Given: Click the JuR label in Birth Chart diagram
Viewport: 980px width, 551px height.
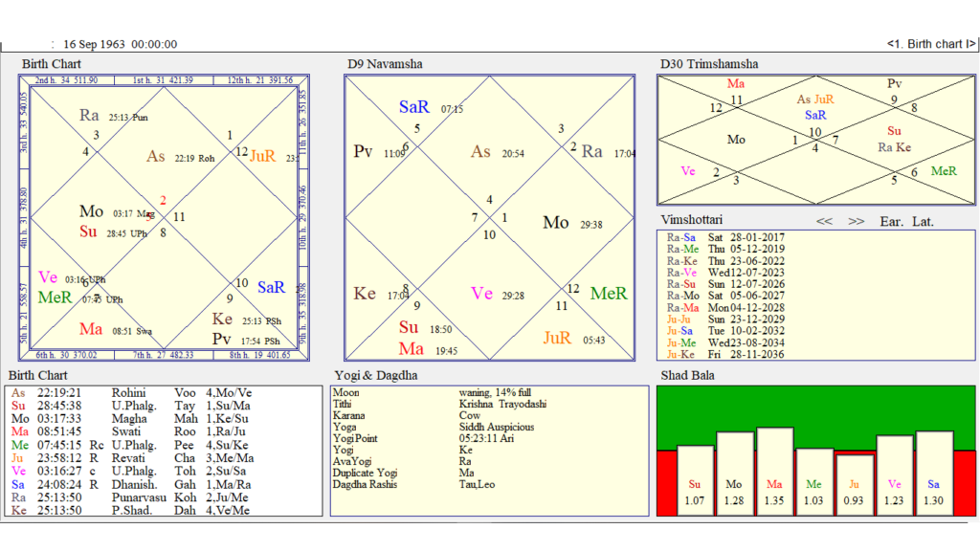Looking at the screenshot, I should point(262,156).
